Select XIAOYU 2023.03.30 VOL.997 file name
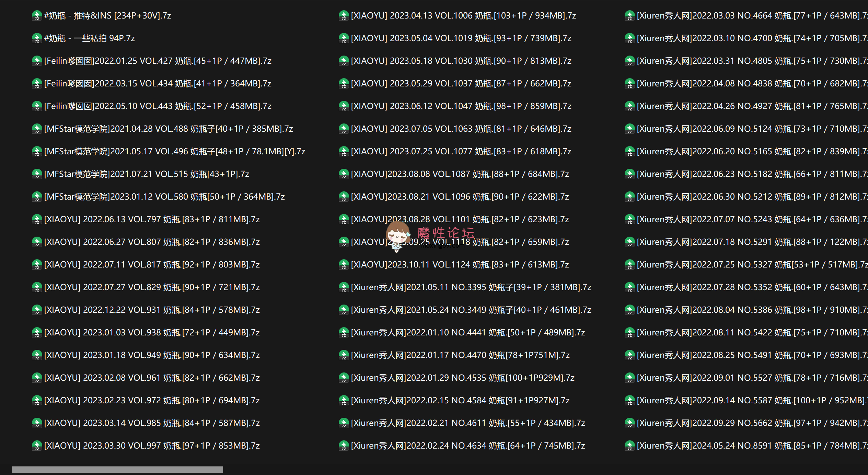 [152, 446]
